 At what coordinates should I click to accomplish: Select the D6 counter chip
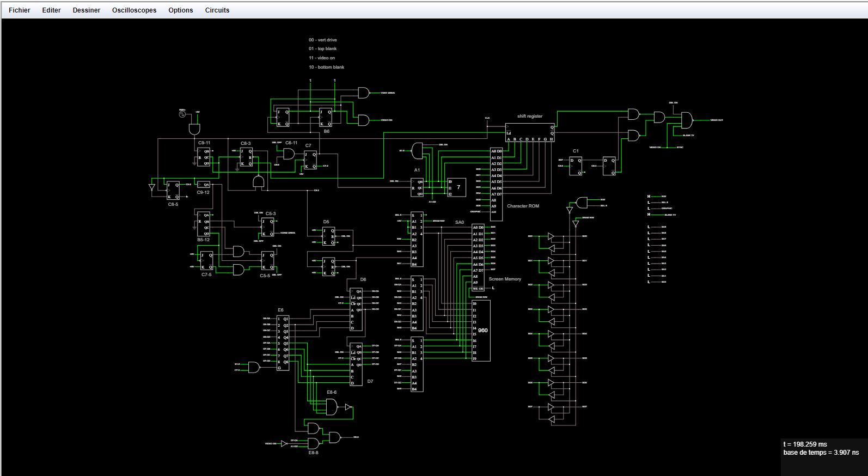coord(356,309)
